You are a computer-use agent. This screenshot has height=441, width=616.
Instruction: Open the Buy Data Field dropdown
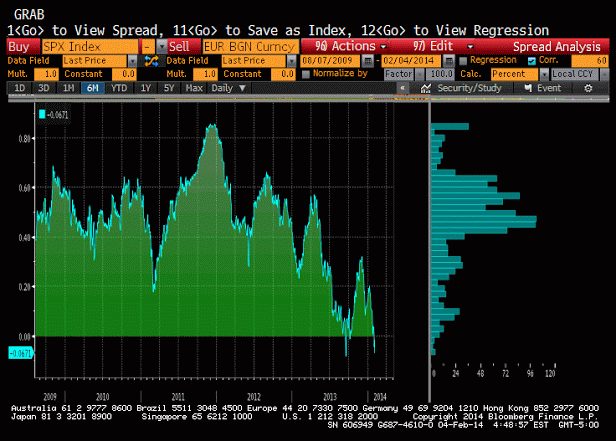click(132, 61)
